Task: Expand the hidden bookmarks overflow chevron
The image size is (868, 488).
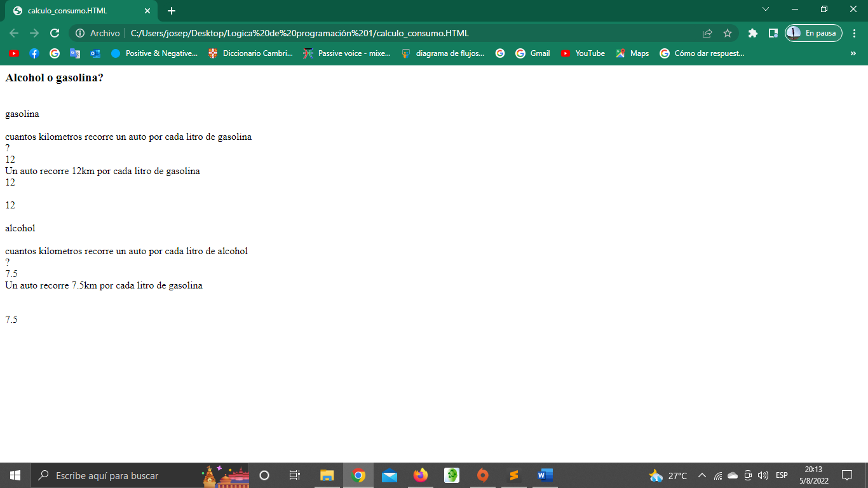Action: click(853, 53)
